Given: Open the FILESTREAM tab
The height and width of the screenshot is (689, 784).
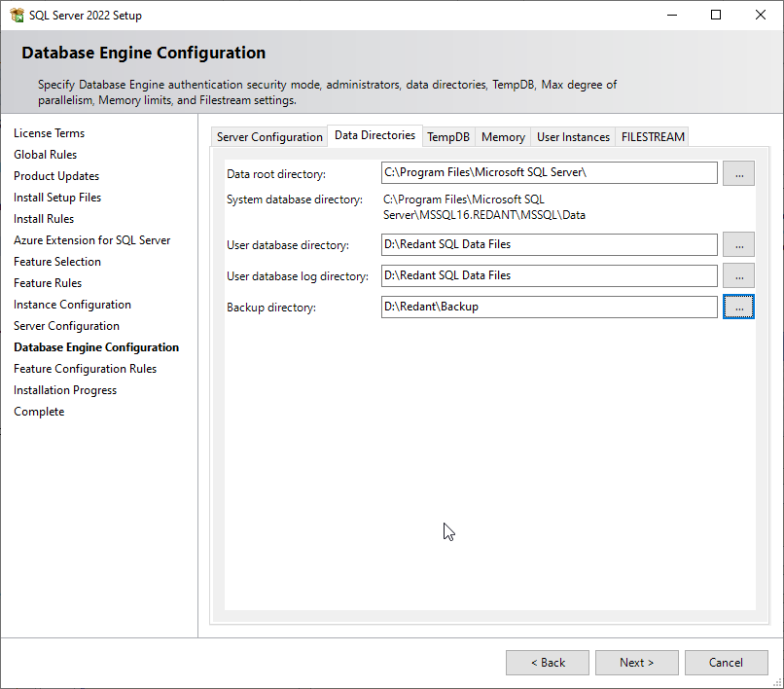Looking at the screenshot, I should coord(653,137).
